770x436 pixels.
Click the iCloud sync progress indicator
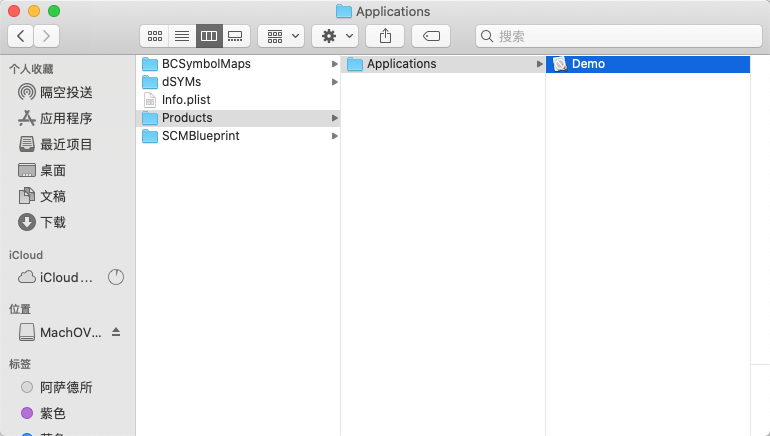tap(116, 277)
